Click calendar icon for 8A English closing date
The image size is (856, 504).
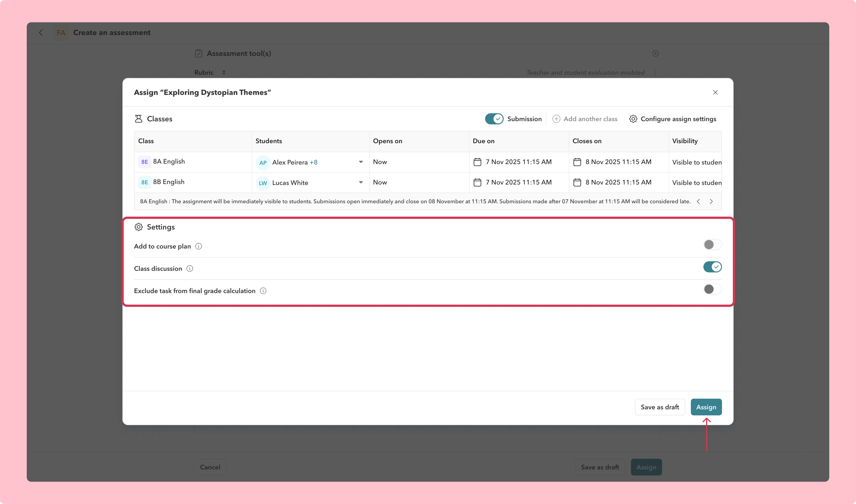coord(577,162)
